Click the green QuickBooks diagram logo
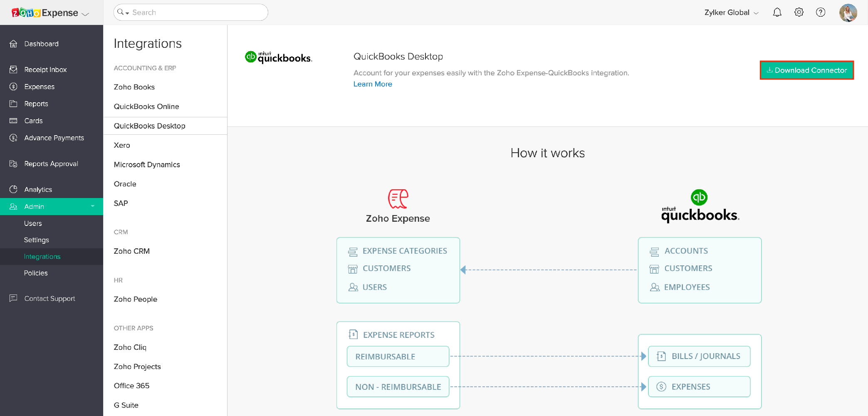 pyautogui.click(x=699, y=197)
